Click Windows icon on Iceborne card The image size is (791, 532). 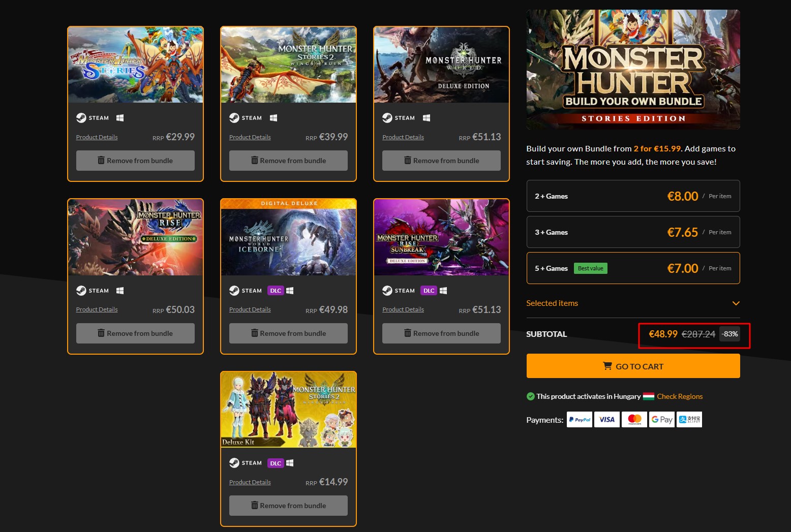pyautogui.click(x=290, y=291)
